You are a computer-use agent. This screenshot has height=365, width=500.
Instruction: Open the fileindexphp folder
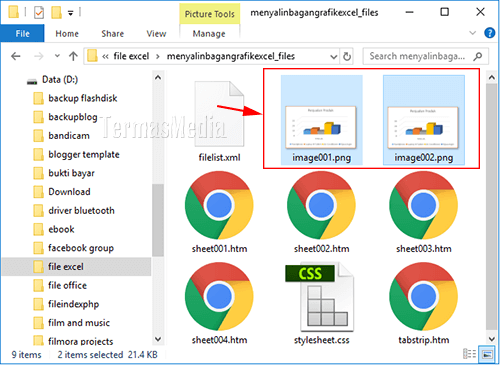(74, 304)
